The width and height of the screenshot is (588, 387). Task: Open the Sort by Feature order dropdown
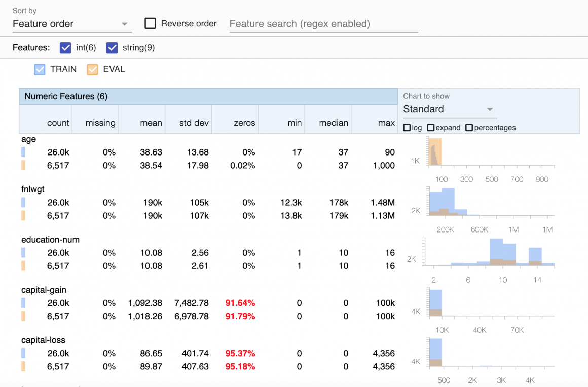click(71, 24)
